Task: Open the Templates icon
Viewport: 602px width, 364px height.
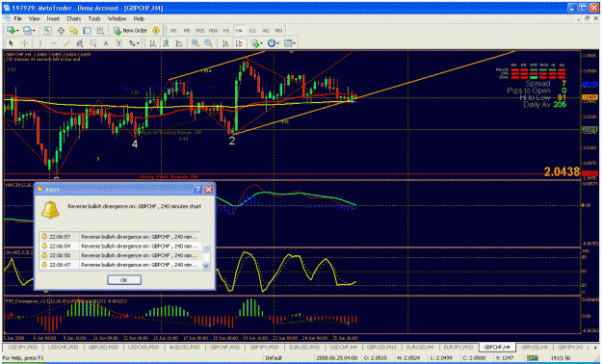Action: 288,43
